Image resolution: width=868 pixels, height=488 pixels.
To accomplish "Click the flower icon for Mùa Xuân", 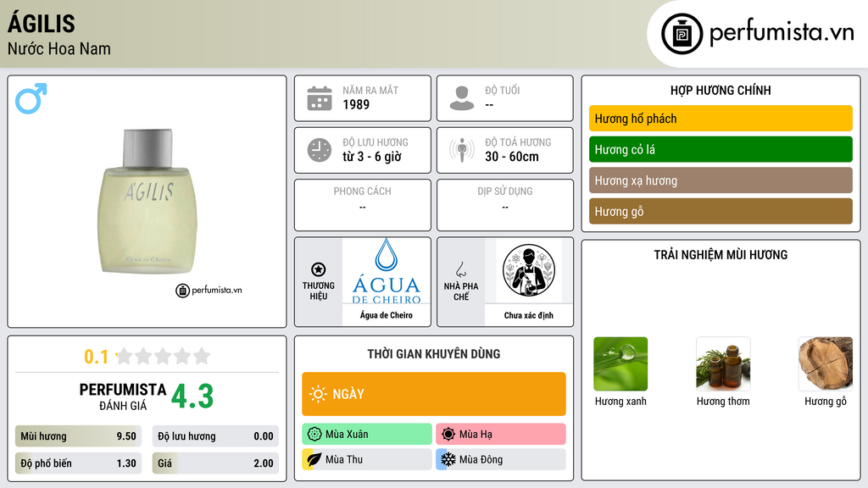I will click(314, 435).
